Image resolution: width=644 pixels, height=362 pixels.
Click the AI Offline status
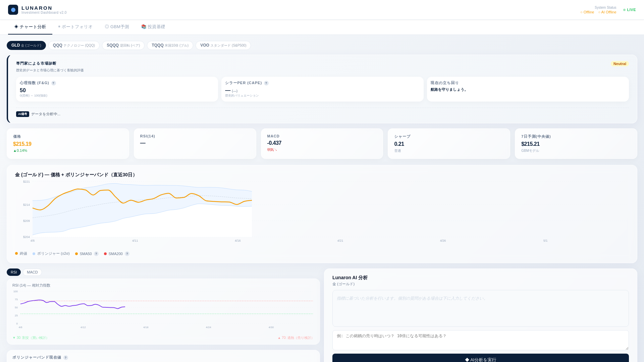(607, 12)
